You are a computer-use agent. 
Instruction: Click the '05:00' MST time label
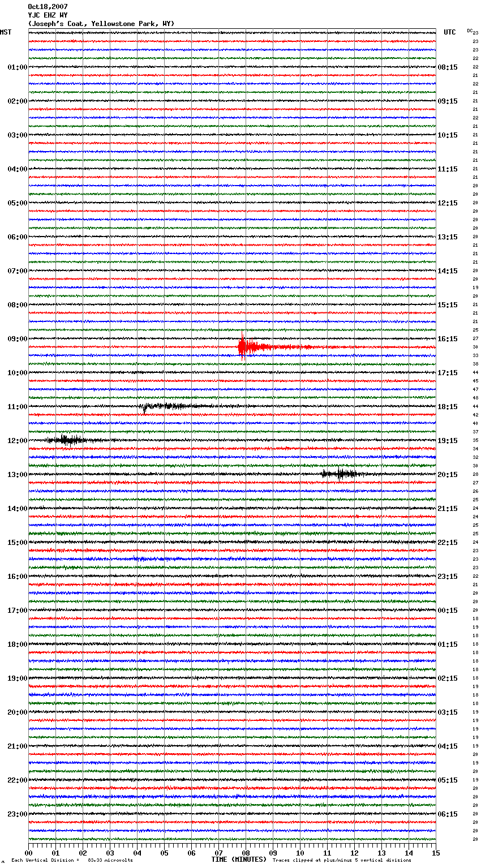(x=17, y=203)
